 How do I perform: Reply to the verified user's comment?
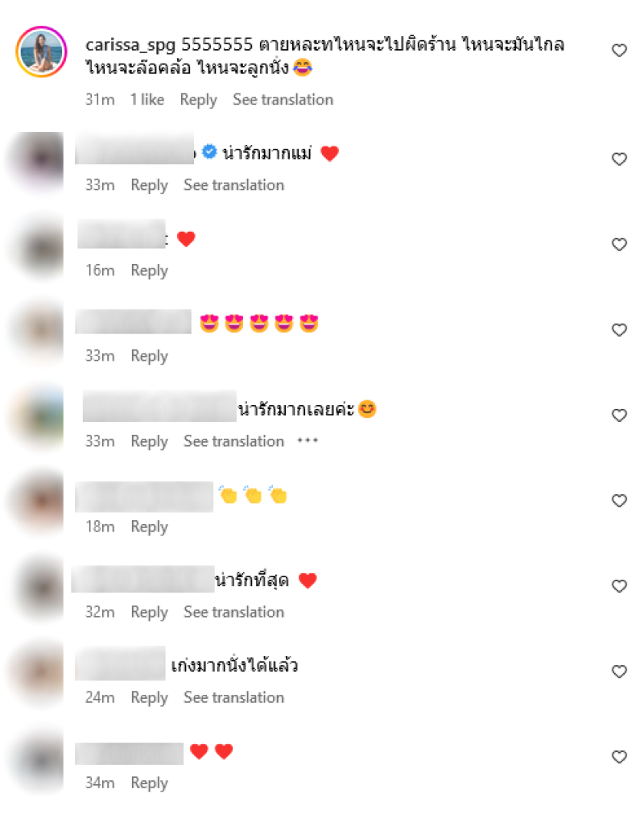149,185
